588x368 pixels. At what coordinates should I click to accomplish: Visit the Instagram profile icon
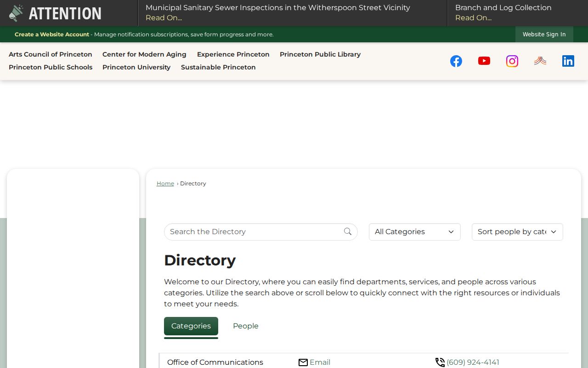[512, 61]
